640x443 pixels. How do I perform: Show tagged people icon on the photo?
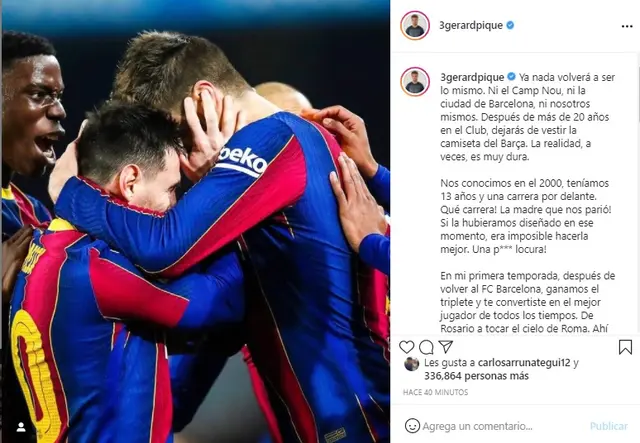(x=21, y=427)
